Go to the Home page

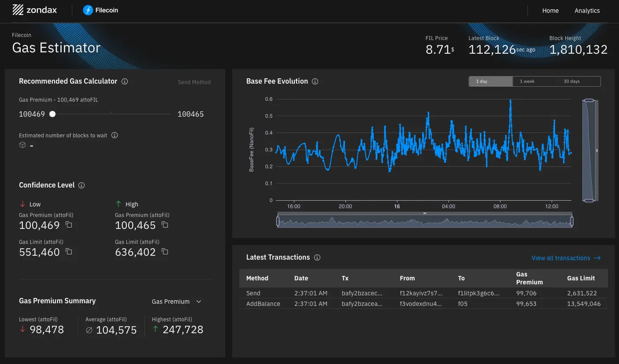(x=550, y=11)
